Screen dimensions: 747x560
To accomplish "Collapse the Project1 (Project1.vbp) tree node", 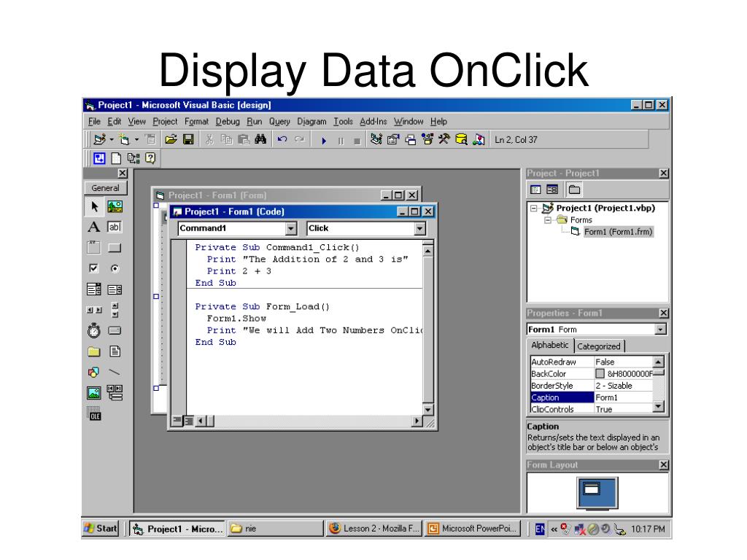I will pyautogui.click(x=534, y=208).
